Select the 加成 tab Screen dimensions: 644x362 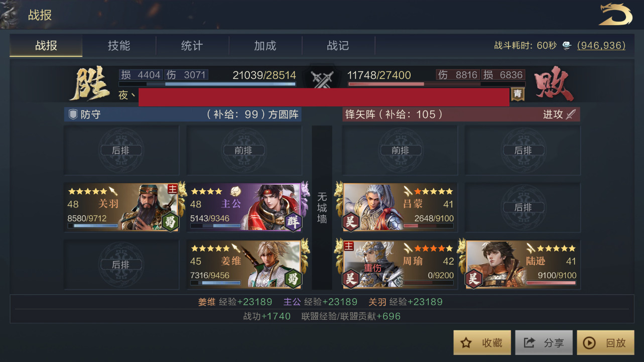tap(265, 46)
